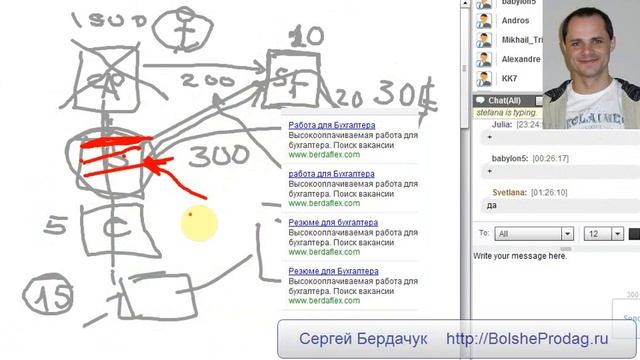Click Mikhail_Tri user avatar icon
This screenshot has height=360, width=640.
484,40
